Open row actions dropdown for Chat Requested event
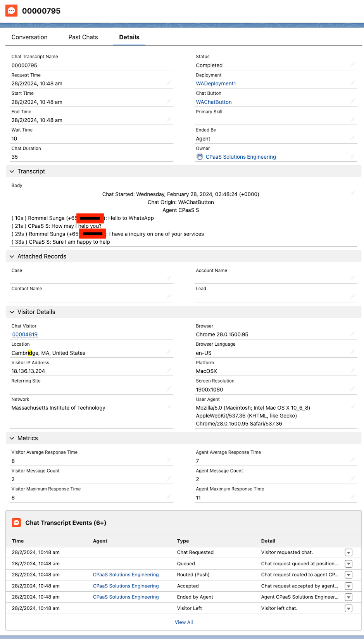The width and height of the screenshot is (364, 639). (348, 552)
